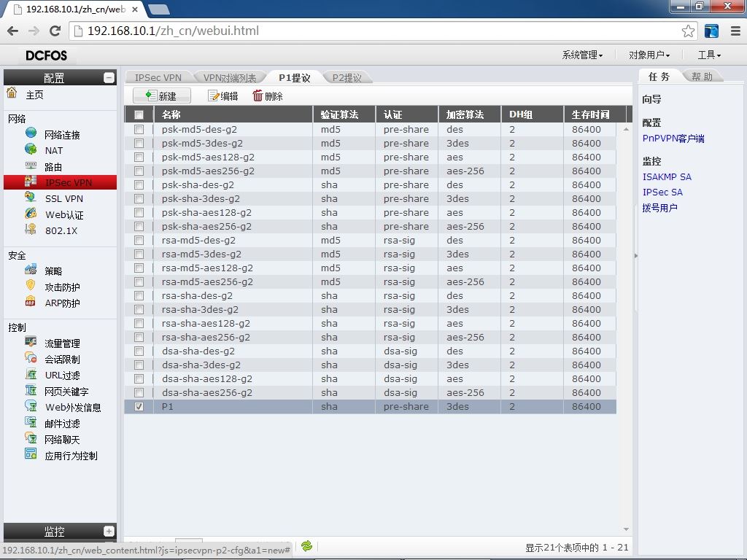Switch to the P2提议 tab
The height and width of the screenshot is (560, 747).
(347, 77)
